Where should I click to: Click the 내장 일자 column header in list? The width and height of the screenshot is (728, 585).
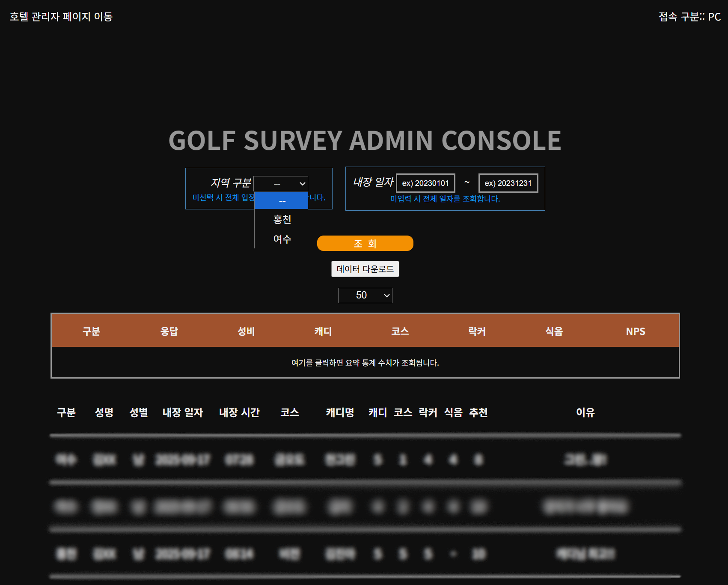tap(183, 412)
